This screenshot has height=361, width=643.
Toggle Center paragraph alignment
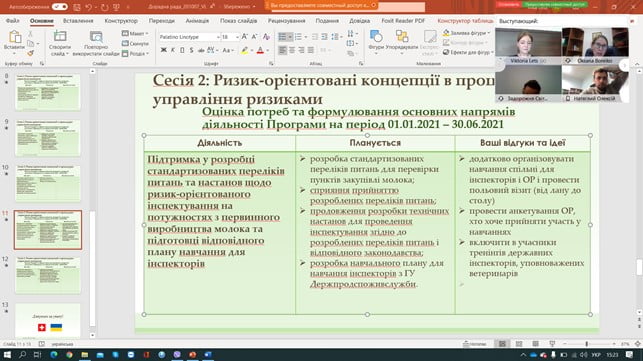[x=292, y=50]
